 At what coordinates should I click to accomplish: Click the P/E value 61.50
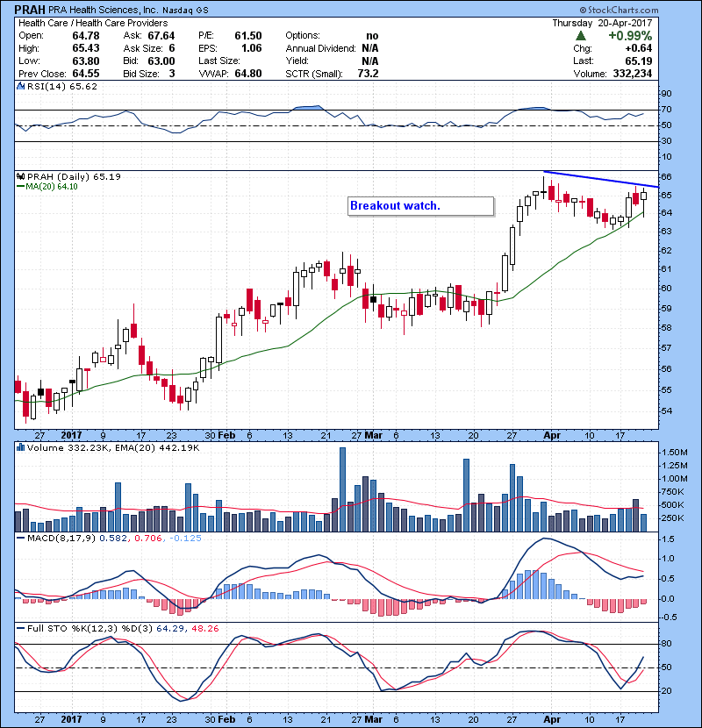pyautogui.click(x=248, y=36)
